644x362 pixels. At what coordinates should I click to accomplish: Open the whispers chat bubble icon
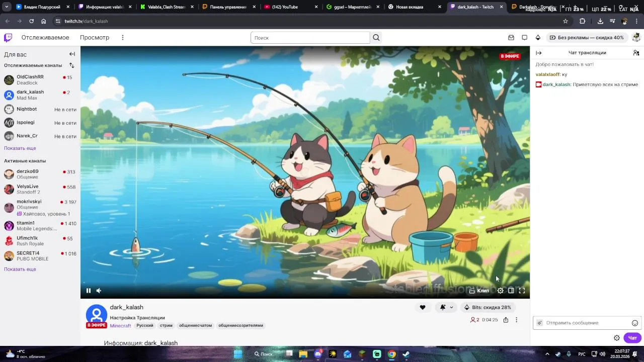(x=524, y=38)
